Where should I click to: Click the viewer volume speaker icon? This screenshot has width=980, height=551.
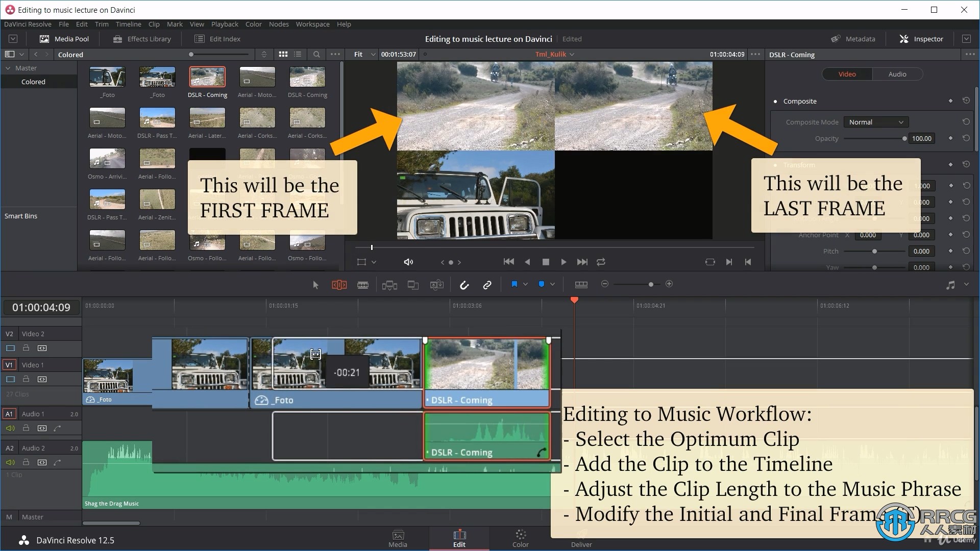[x=408, y=262]
